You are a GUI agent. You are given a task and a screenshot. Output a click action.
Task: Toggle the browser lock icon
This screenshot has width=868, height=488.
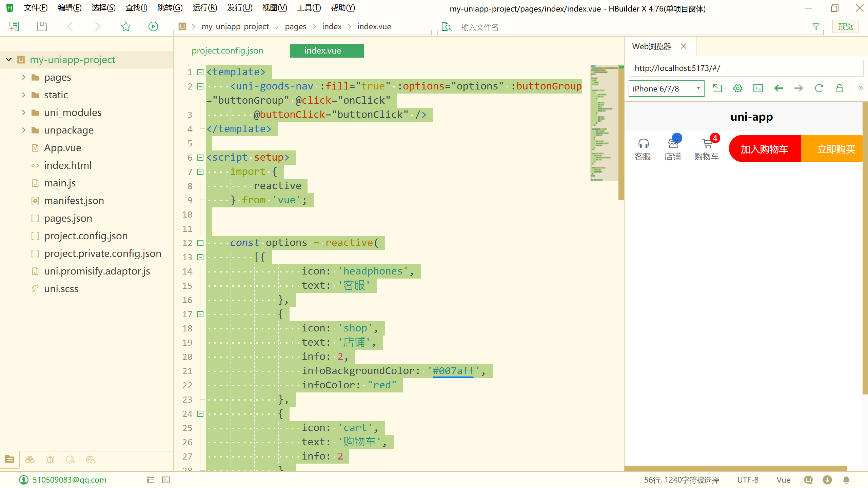(x=840, y=88)
